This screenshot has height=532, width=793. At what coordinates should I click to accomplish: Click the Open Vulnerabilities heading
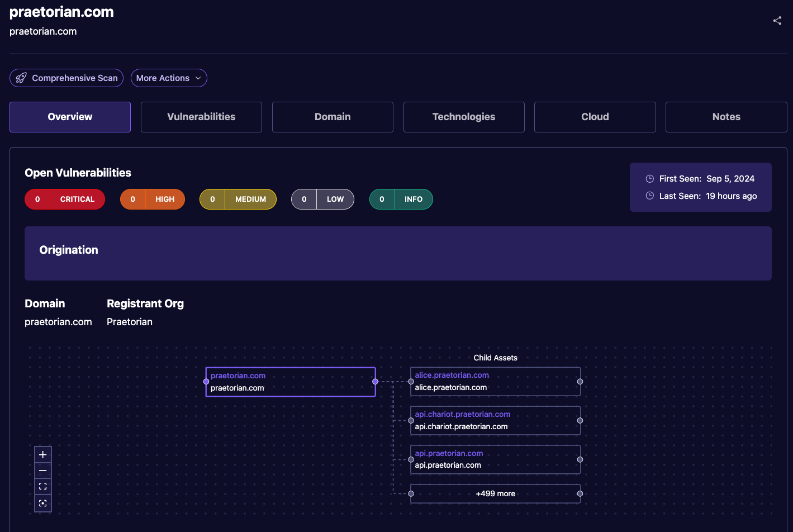coord(78,173)
